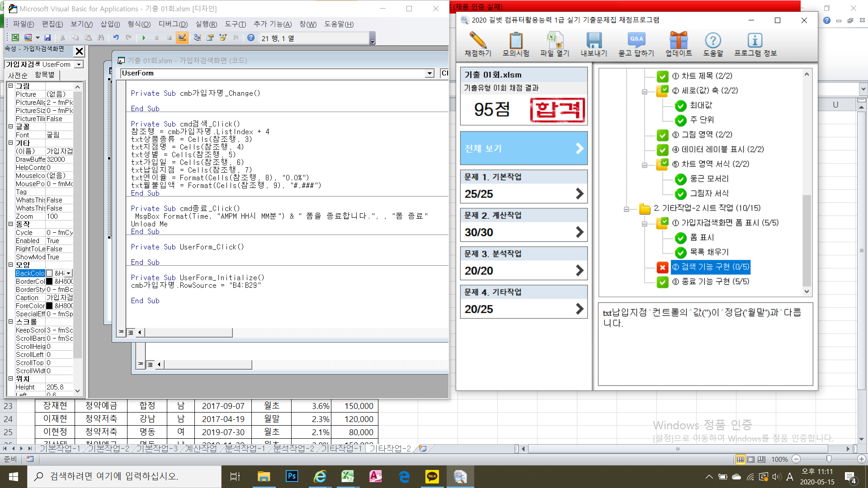Image resolution: width=868 pixels, height=488 pixels.
Task: Click the Run Sub green play button
Action: tap(144, 38)
